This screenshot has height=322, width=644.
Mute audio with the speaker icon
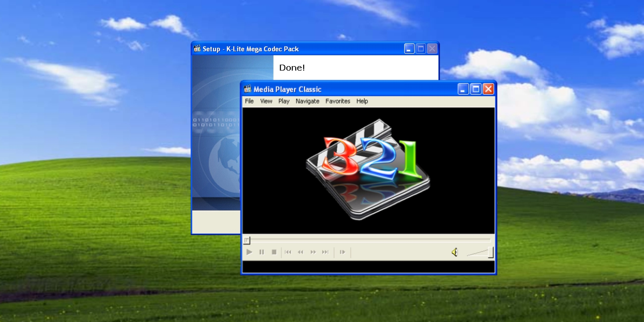(x=455, y=252)
